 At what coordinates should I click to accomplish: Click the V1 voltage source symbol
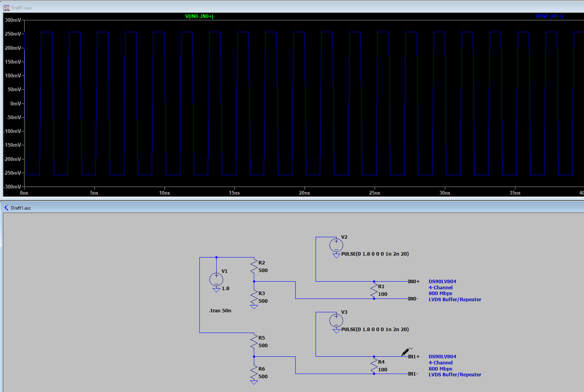[216, 279]
